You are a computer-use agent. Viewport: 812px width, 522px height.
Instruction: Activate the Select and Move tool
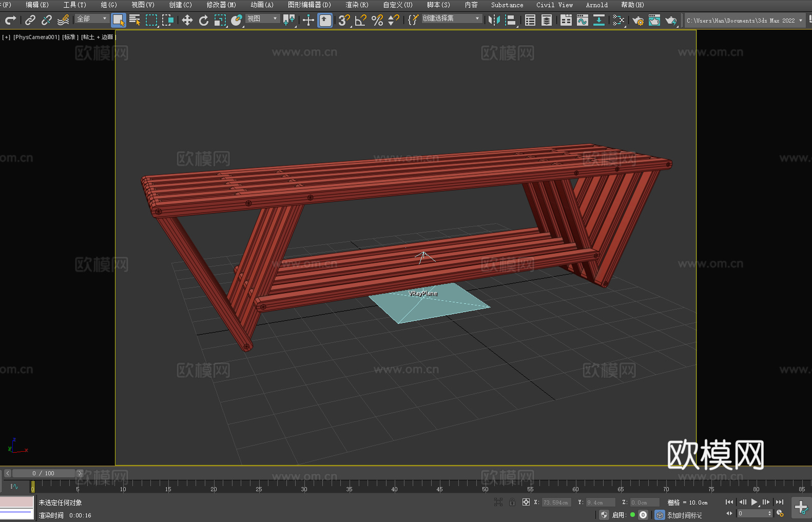coord(187,20)
